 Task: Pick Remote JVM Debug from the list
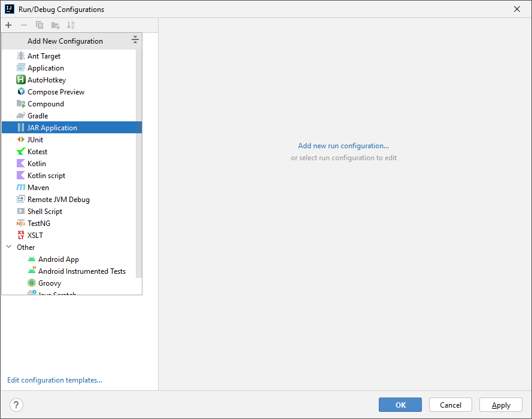click(58, 199)
